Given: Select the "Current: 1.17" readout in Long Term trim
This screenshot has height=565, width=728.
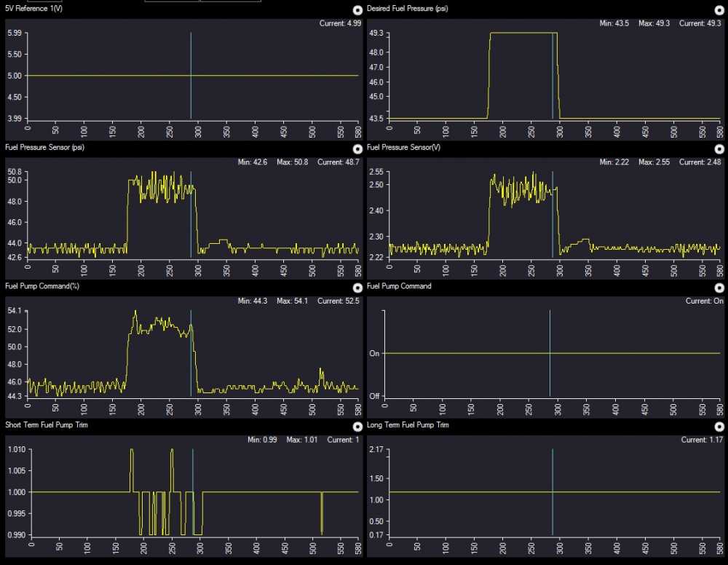Looking at the screenshot, I should (701, 440).
